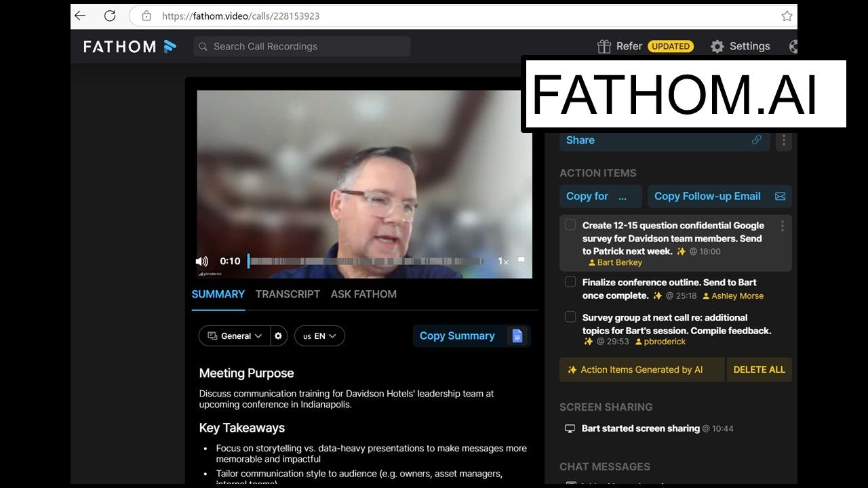Jump to screen sharing timestamp 10:44
Screen dimensions: 868x488
click(x=718, y=428)
